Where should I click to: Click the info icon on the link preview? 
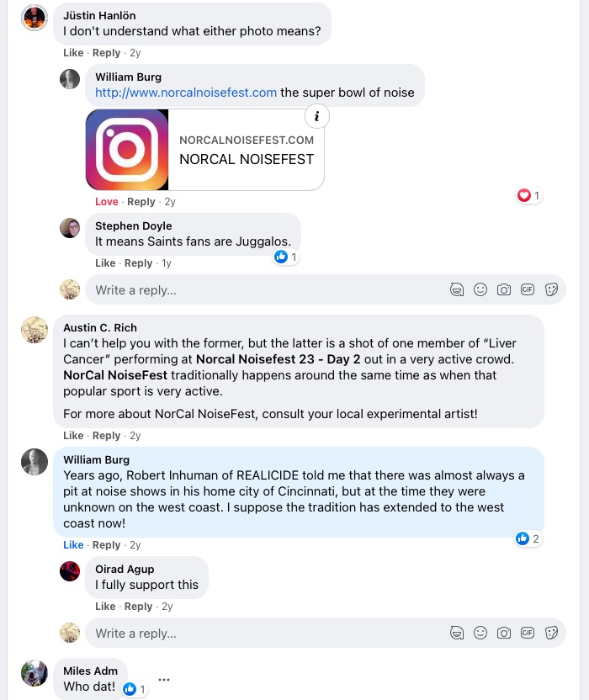click(316, 116)
